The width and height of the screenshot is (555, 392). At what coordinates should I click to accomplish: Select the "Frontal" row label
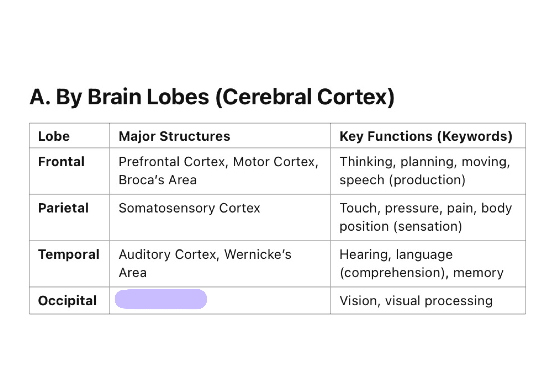(x=61, y=162)
